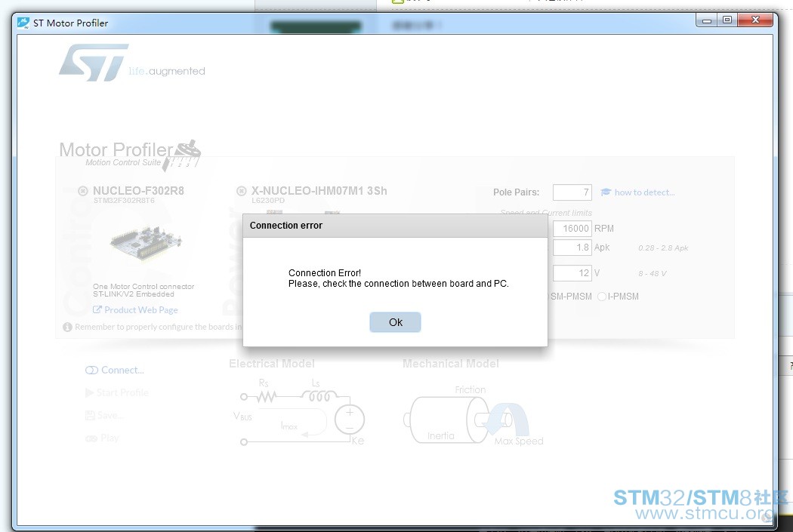Select the I-PMSM radio button
The height and width of the screenshot is (532, 793).
pyautogui.click(x=602, y=297)
